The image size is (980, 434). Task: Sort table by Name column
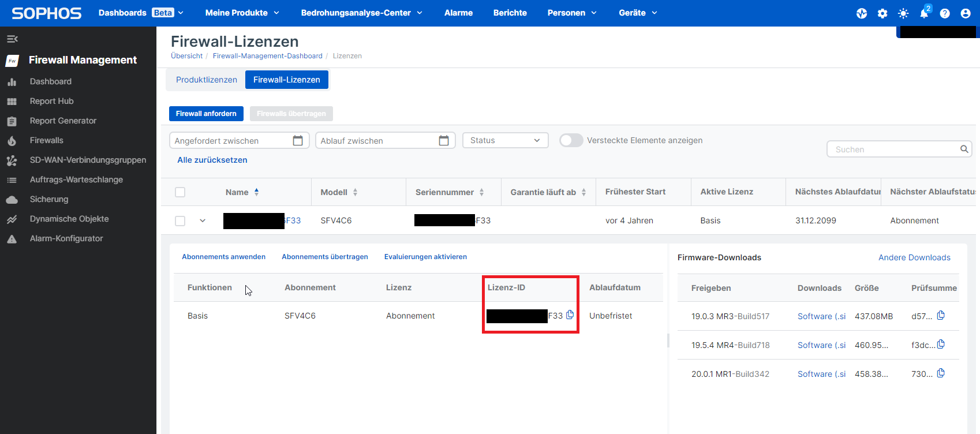tap(257, 192)
